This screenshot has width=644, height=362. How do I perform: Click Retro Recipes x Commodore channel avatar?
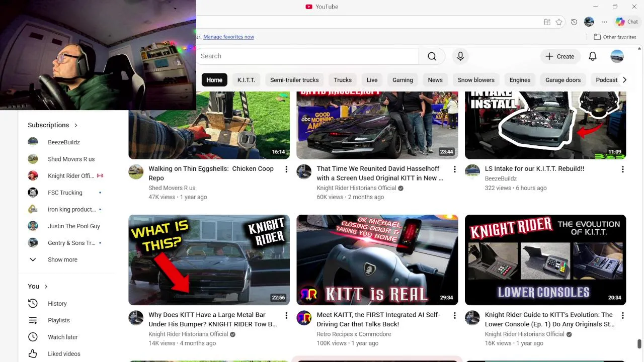(x=304, y=318)
